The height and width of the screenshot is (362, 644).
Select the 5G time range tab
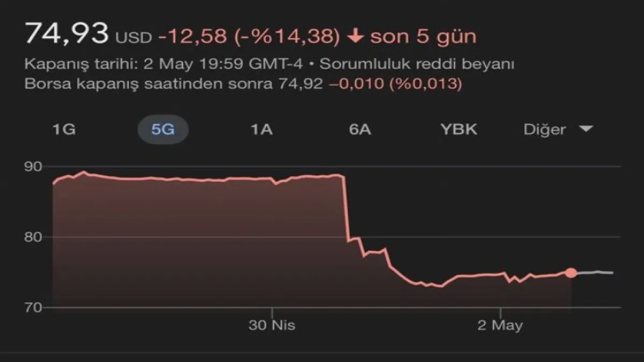point(163,129)
